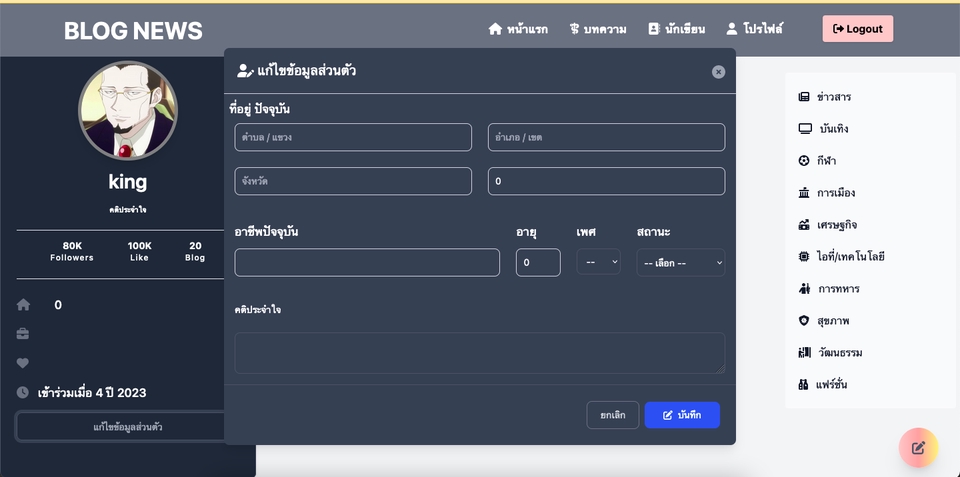
Task: Click the football icon beside กีฬา
Action: point(804,160)
